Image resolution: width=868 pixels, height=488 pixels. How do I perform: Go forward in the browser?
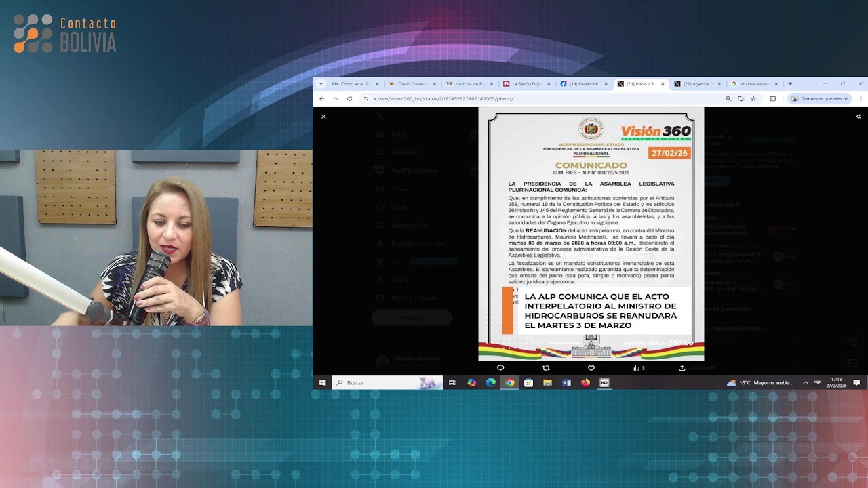click(x=336, y=98)
